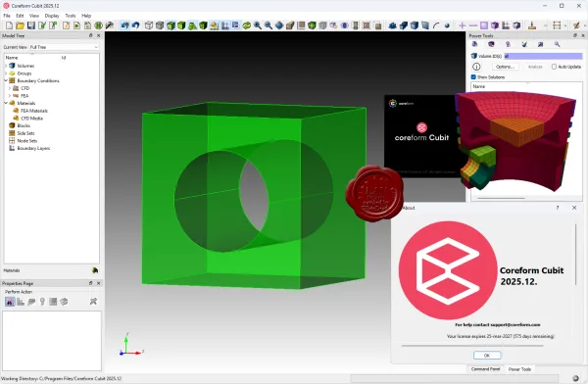
Task: Click the Open folder toolbar icon
Action: pos(20,25)
